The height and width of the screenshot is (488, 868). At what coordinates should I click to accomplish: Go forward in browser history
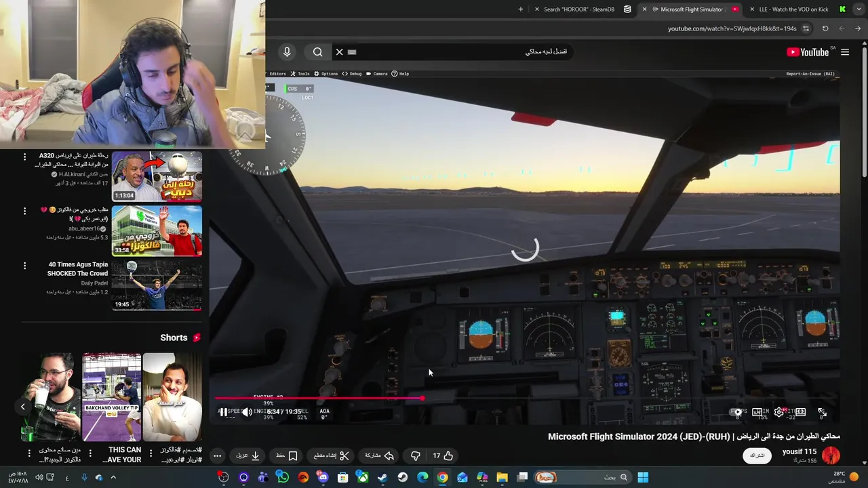click(842, 28)
